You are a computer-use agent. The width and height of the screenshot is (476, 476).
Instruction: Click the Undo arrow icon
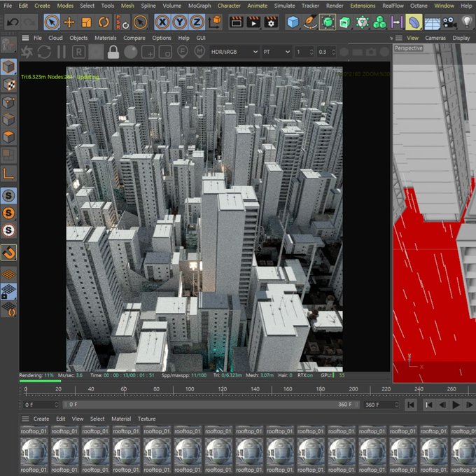[13, 22]
